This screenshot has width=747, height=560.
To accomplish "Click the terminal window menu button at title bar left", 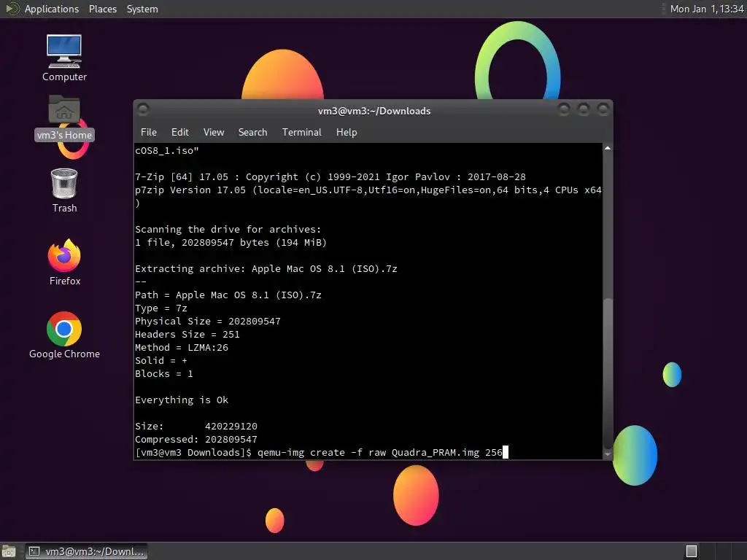I will (143, 110).
